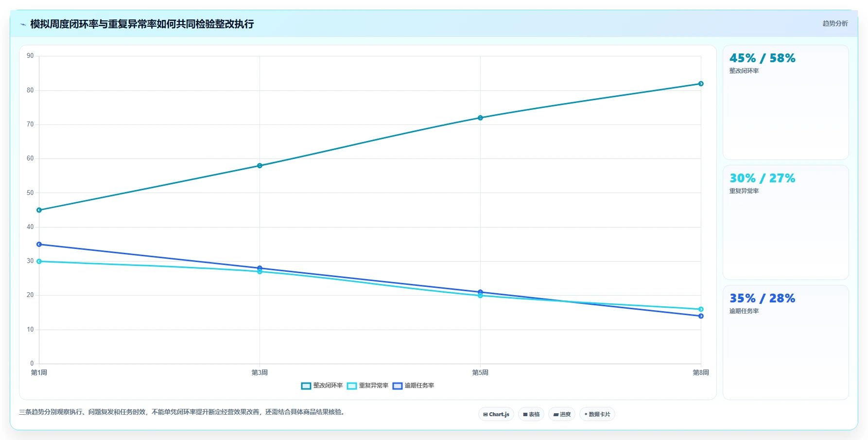The height and width of the screenshot is (440, 868).
Task: Toggle 整改闭环率 legend series
Action: 322,386
